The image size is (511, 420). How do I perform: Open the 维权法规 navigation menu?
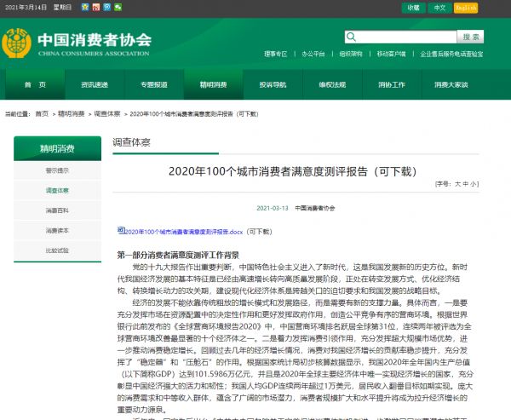(x=332, y=85)
